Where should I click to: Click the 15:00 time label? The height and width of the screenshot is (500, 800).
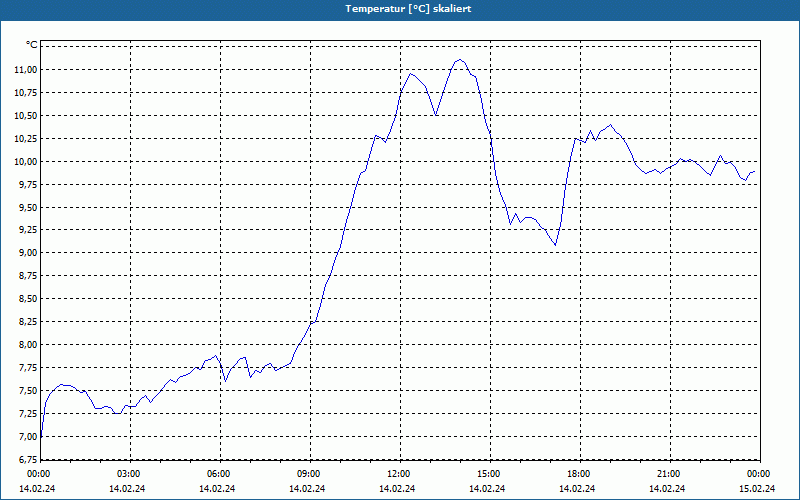[x=490, y=474]
